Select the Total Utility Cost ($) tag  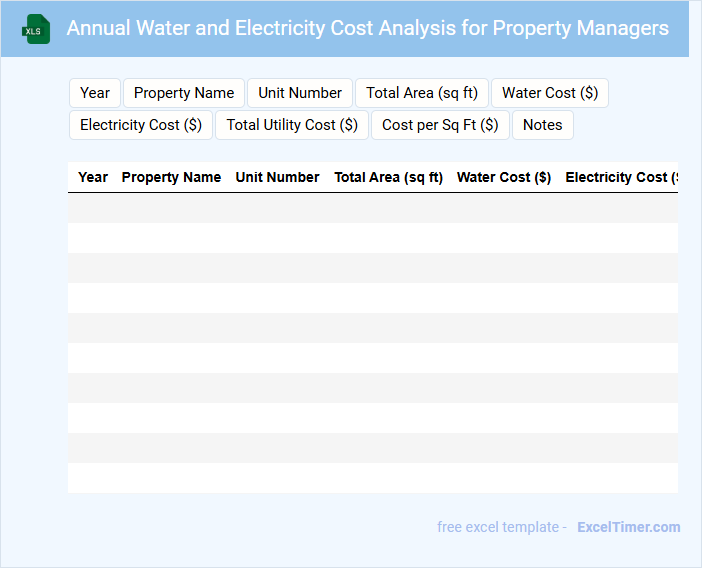tap(292, 125)
